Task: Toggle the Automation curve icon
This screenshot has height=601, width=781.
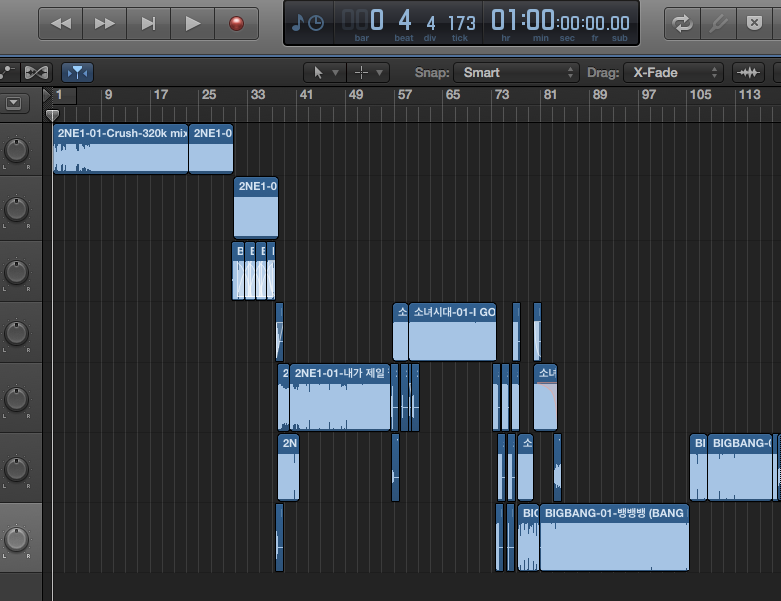Action: coord(8,73)
